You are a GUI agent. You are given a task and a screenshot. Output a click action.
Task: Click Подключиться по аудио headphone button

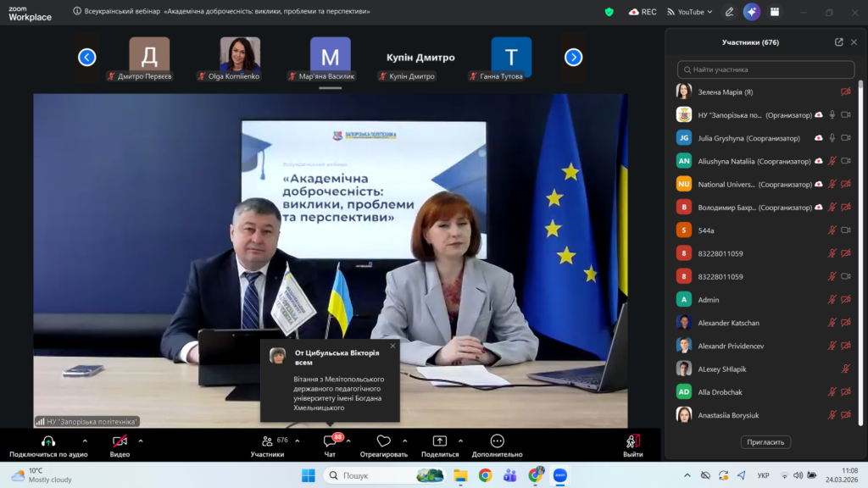click(x=48, y=442)
